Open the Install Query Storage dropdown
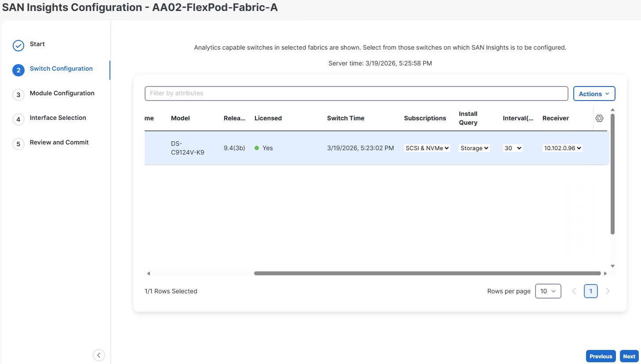Screen dimensions: 641x364 (474, 148)
